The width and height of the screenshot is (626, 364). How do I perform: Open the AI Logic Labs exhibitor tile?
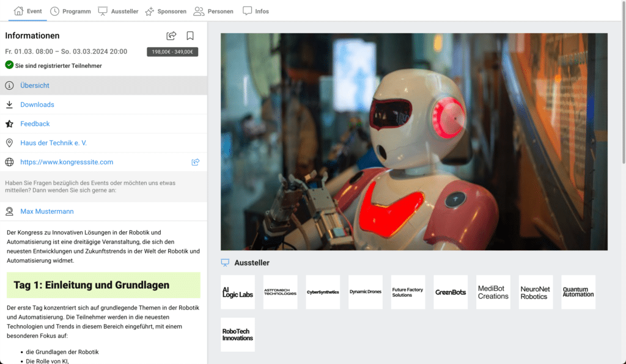[238, 292]
